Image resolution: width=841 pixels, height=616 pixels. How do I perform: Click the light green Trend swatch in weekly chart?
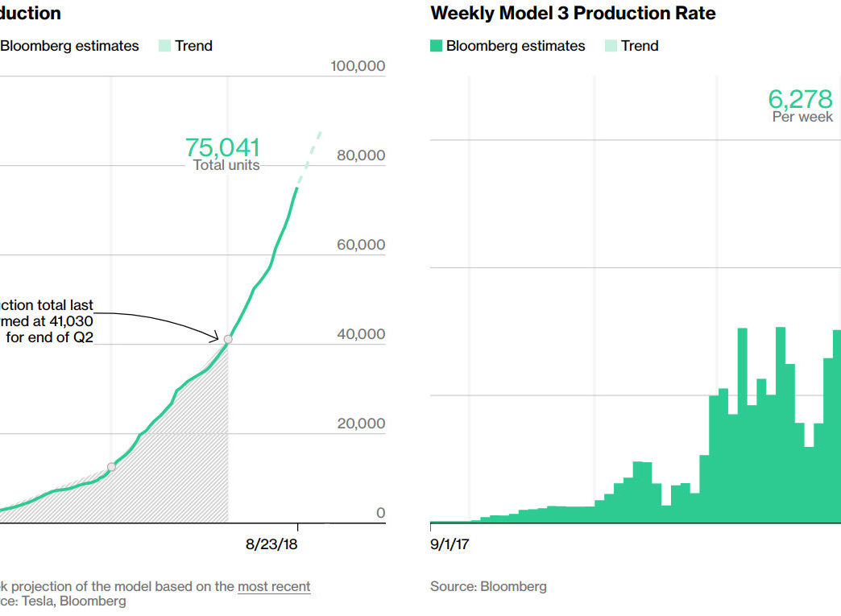tap(611, 46)
